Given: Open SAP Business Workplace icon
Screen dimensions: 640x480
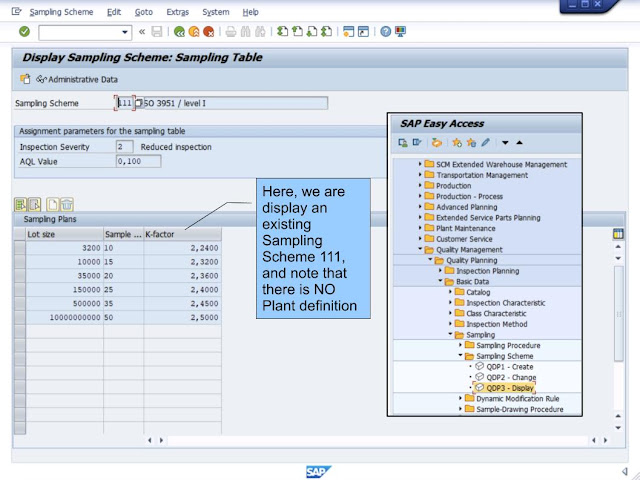Looking at the screenshot, I should [437, 142].
